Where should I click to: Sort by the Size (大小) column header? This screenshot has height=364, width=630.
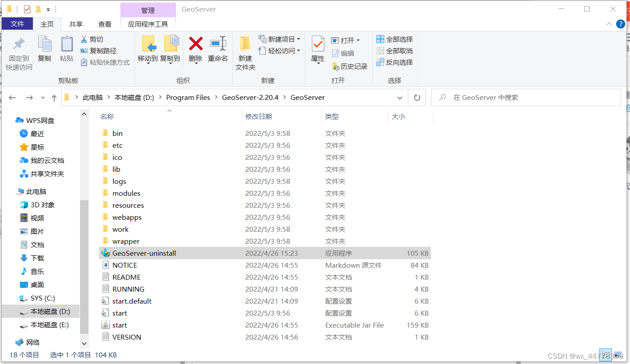[399, 117]
